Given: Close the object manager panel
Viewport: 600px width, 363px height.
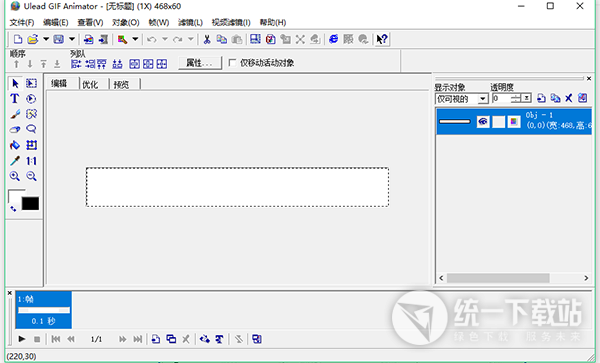Looking at the screenshot, I should 589,78.
